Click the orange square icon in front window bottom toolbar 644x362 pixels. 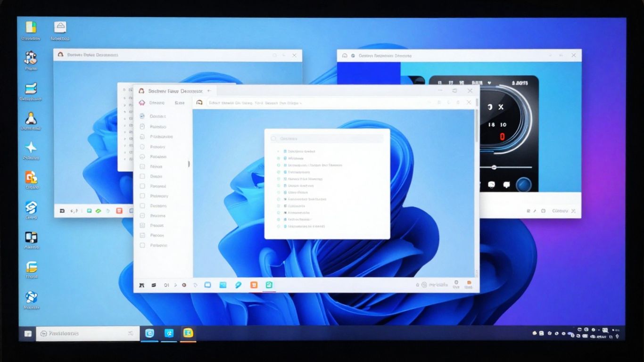click(x=254, y=285)
